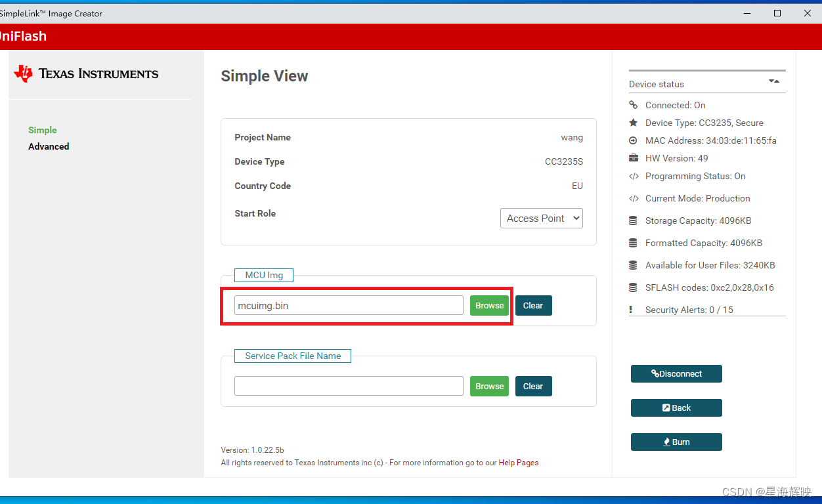Viewport: 822px width, 504px height.
Task: Click the Formatted Capacity: 4096KB text
Action: 704,243
